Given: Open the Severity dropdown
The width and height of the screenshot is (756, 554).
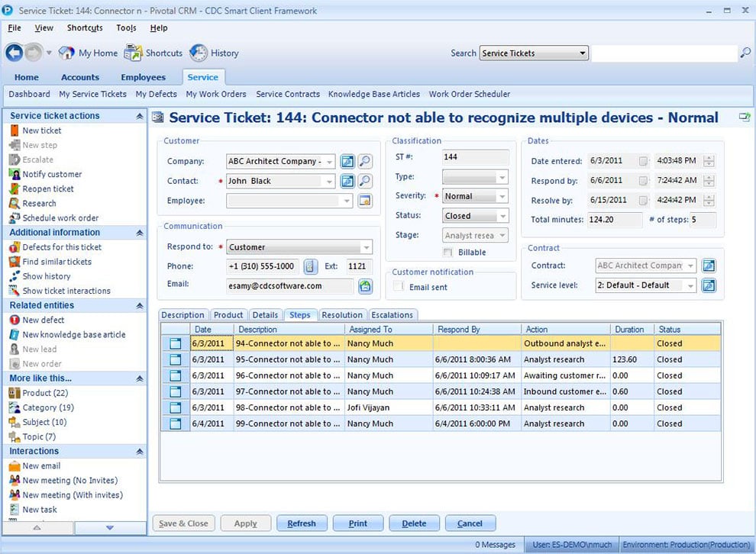Looking at the screenshot, I should tap(502, 196).
